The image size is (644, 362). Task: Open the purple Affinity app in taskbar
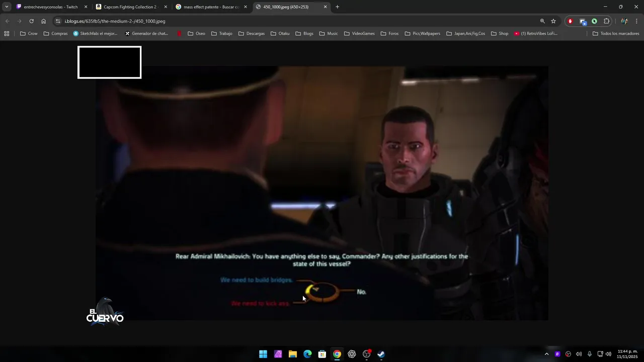(278, 354)
